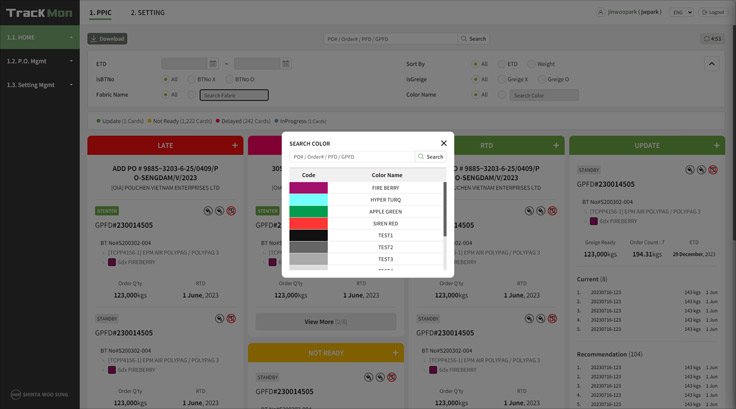This screenshot has height=409, width=736.
Task: Select the BTNo X radio option
Action: [192, 79]
